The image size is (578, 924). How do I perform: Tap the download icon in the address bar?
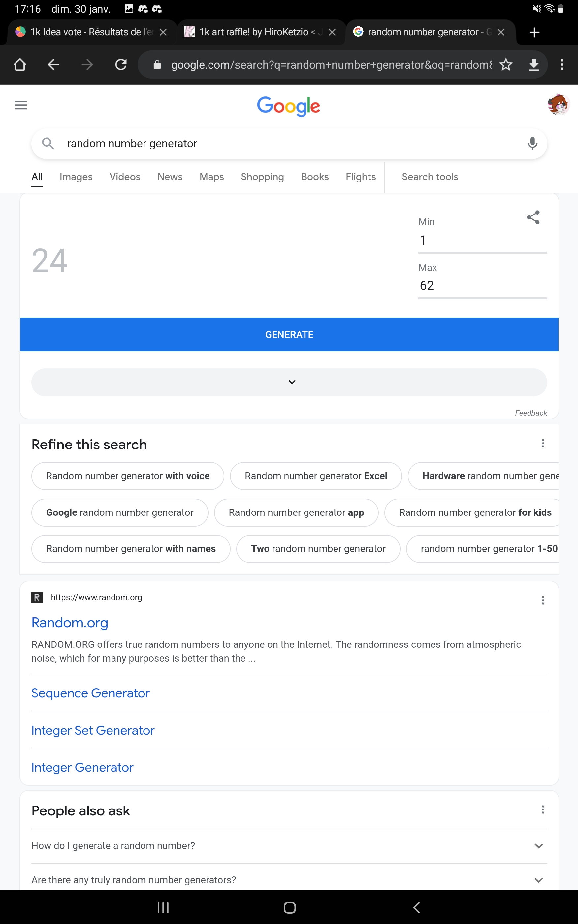click(533, 65)
